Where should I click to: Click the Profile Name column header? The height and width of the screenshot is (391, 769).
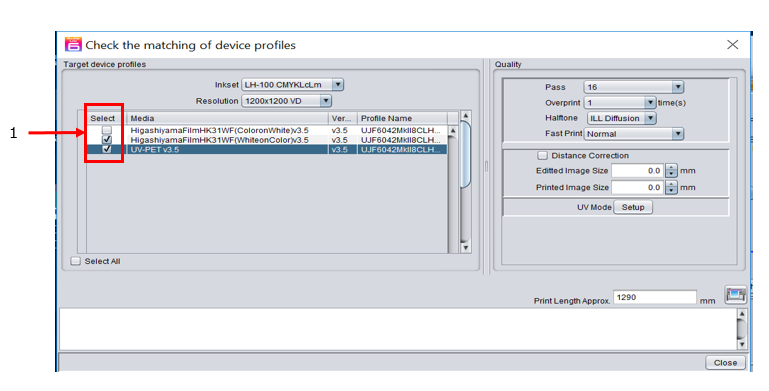click(x=402, y=118)
